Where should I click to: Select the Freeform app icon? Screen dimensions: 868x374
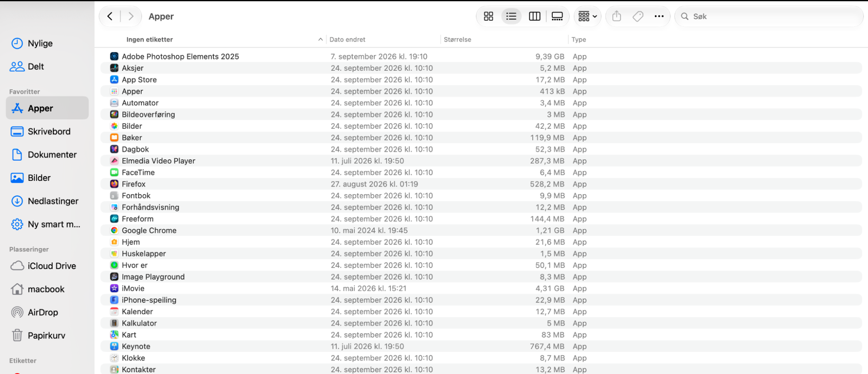114,219
